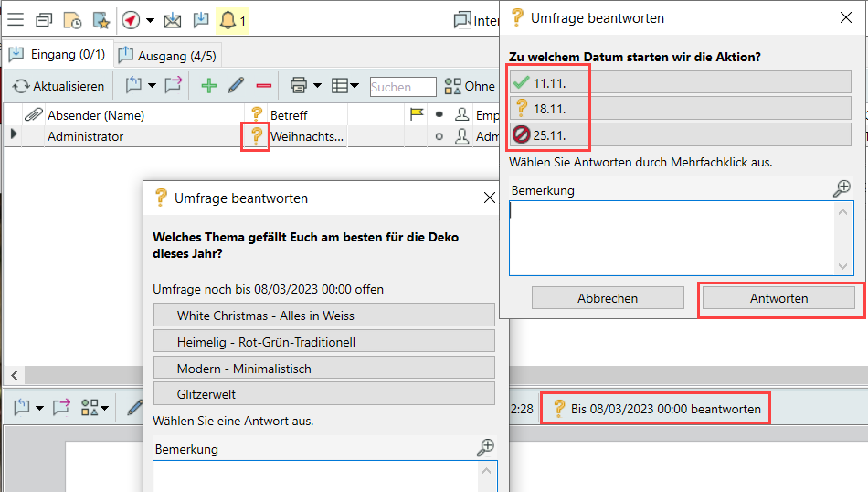Click magnifier icon above date survey Bemerkung
Screen dimensions: 868x492
(842, 189)
